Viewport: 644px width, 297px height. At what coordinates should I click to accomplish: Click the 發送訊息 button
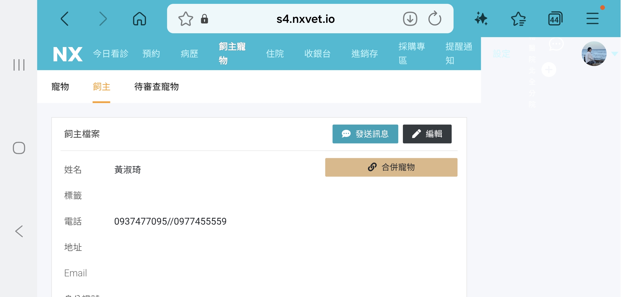(x=365, y=134)
